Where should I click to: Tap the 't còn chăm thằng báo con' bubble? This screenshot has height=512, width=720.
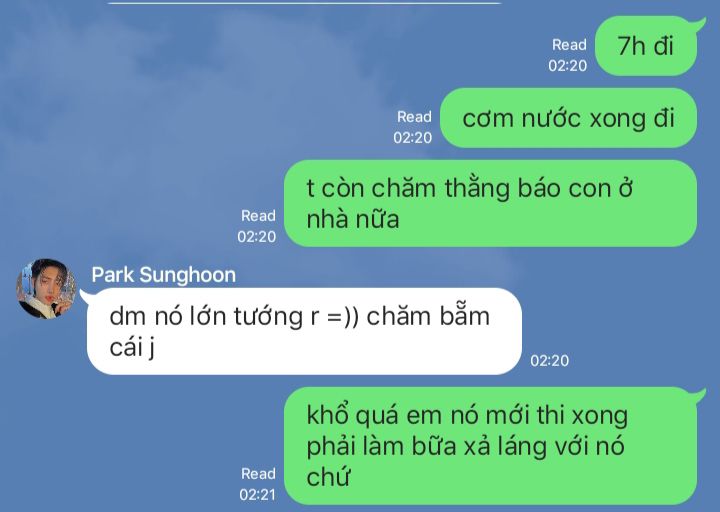490,203
